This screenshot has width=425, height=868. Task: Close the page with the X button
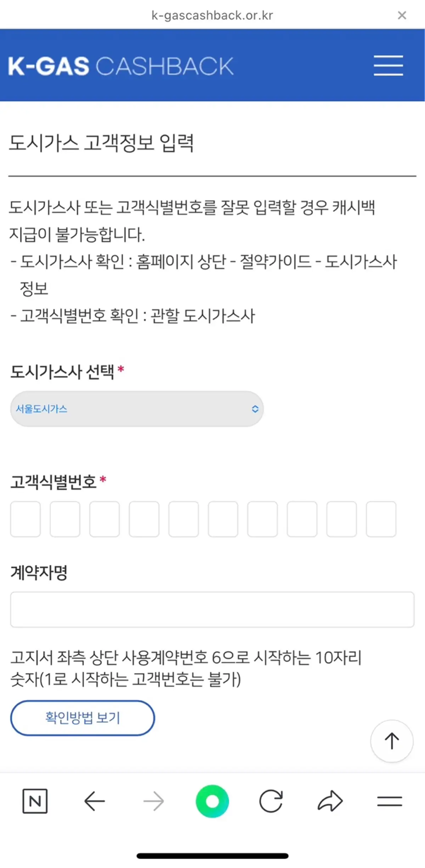point(402,15)
